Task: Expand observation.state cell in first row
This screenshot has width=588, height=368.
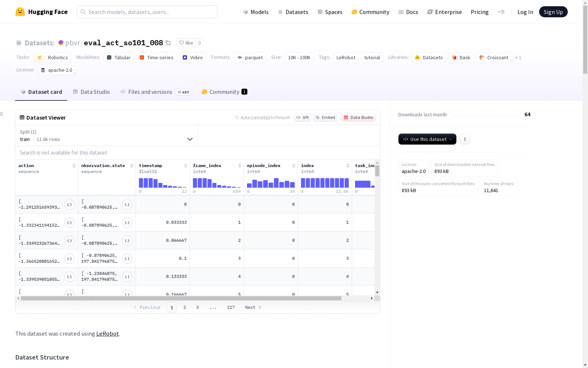Action: pos(127,205)
